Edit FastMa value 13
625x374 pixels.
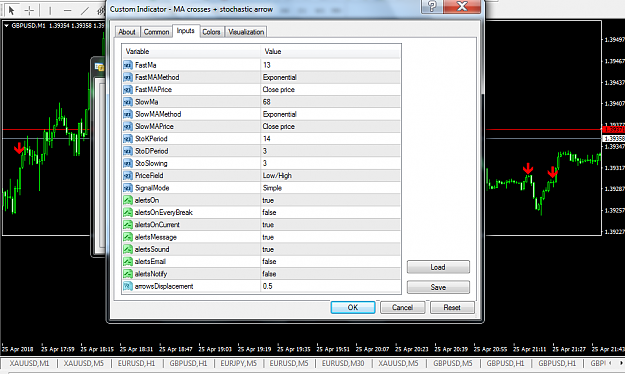click(330, 65)
